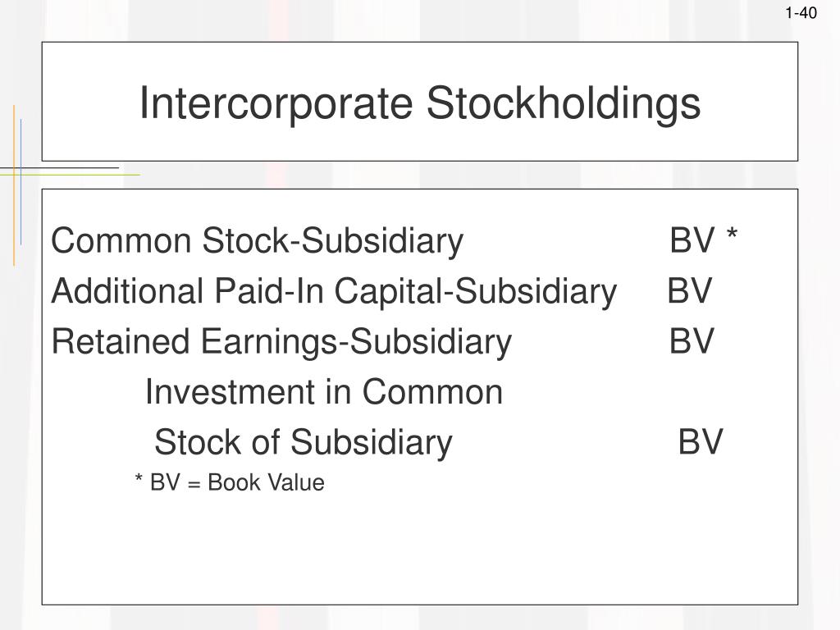This screenshot has height=630, width=840.
Task: Select Additional Paid-In Capital-Subsidiary text
Action: (x=335, y=291)
